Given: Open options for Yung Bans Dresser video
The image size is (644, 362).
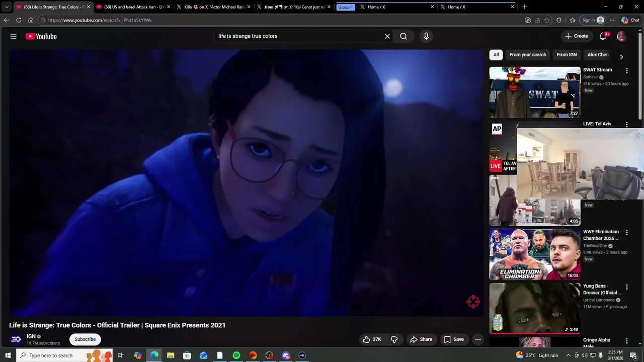Looking at the screenshot, I should (627, 287).
